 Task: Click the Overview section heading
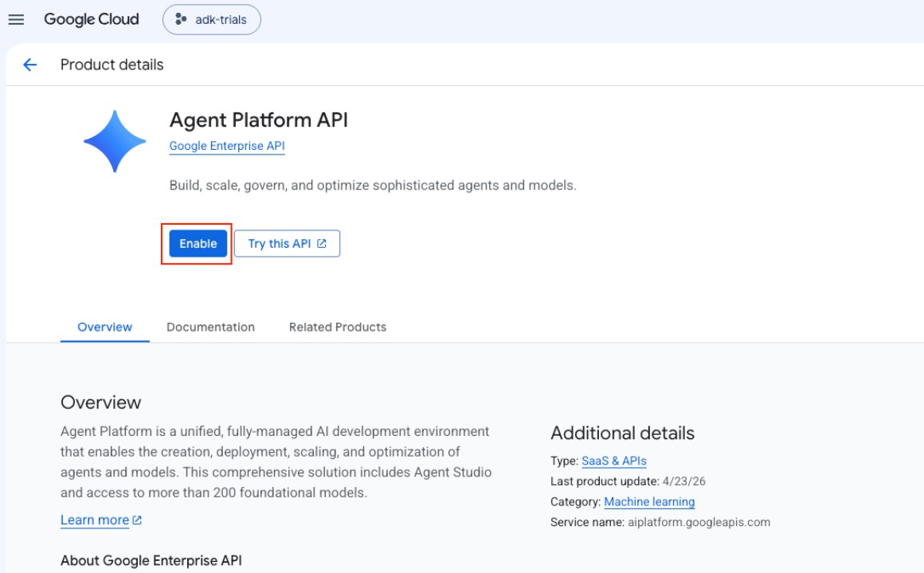[x=101, y=402]
